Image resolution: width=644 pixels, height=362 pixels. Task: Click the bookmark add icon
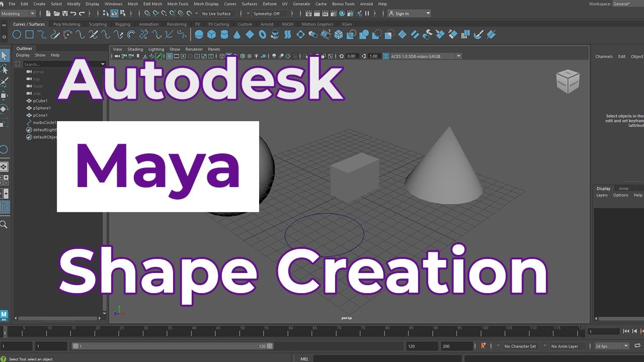(483, 345)
